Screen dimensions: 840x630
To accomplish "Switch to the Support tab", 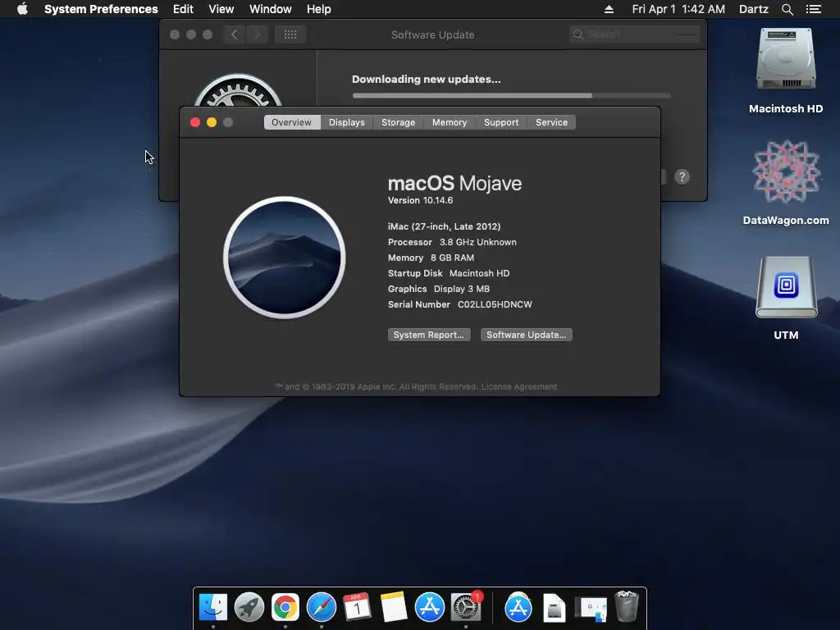I will pos(501,122).
